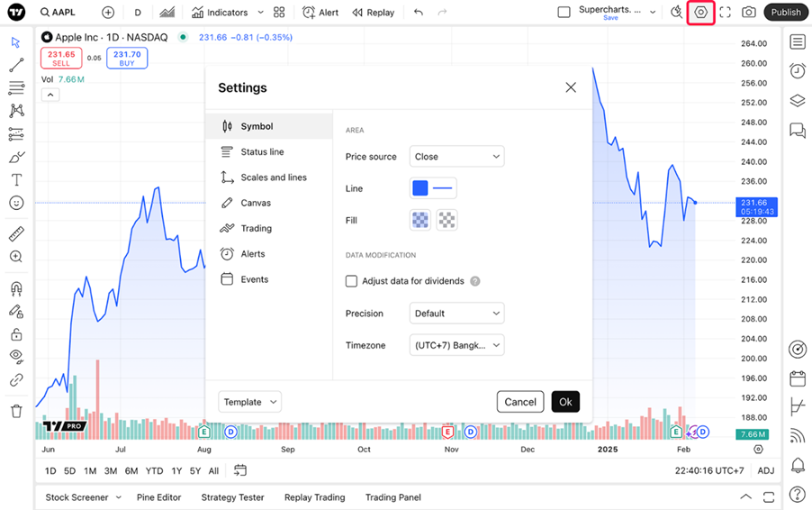Open the quick search lightning icon

(x=676, y=13)
